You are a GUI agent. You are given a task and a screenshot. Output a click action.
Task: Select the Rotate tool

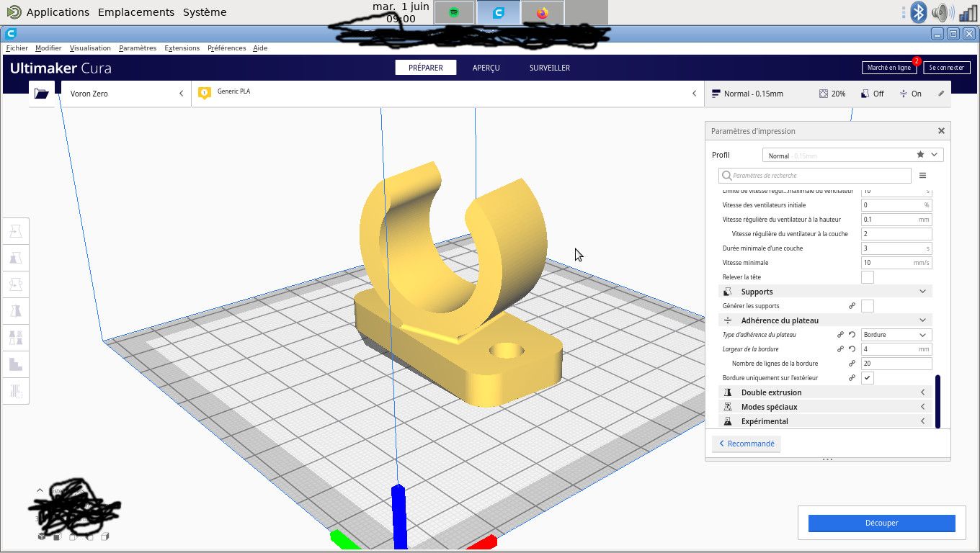[x=16, y=284]
